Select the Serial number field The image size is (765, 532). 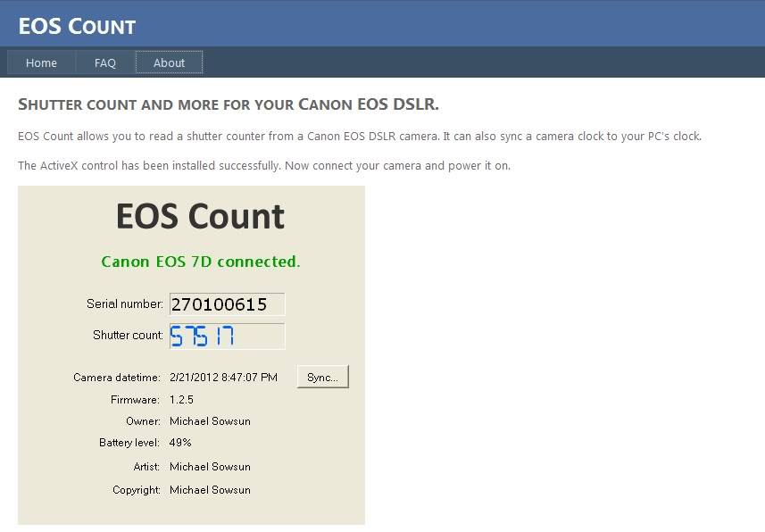tap(227, 304)
